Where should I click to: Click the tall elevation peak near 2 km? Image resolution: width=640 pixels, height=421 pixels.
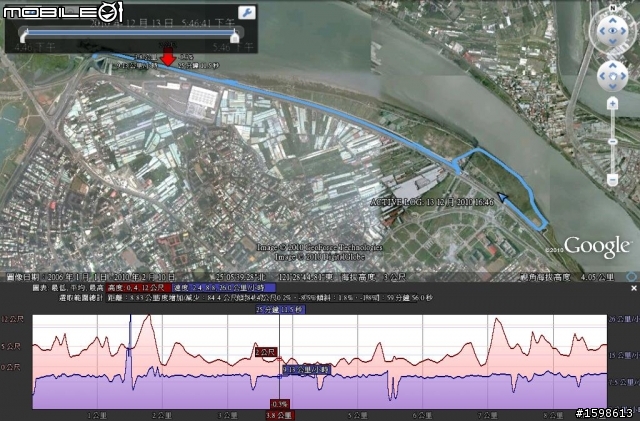pos(149,315)
